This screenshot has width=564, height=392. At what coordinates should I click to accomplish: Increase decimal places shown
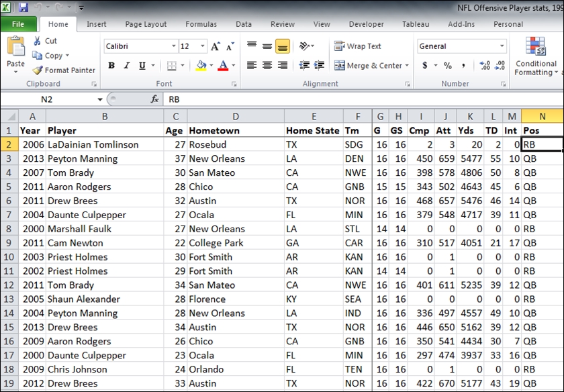[x=485, y=66]
